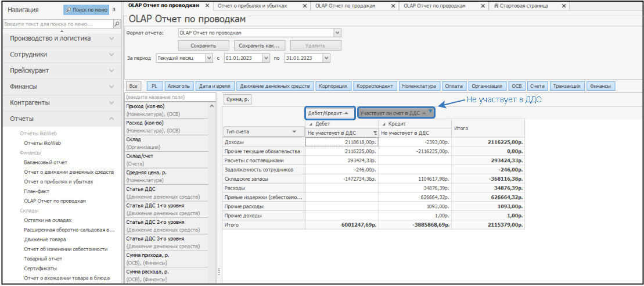Image resolution: width=644 pixels, height=286 pixels.
Task: Click sort icon in Не участвует в ДДС debit column
Action: (x=375, y=133)
